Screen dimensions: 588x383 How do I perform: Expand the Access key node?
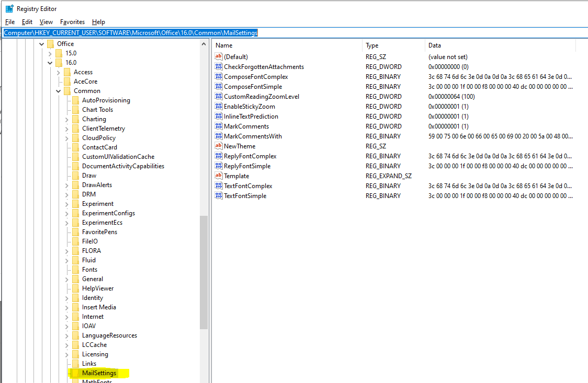58,72
